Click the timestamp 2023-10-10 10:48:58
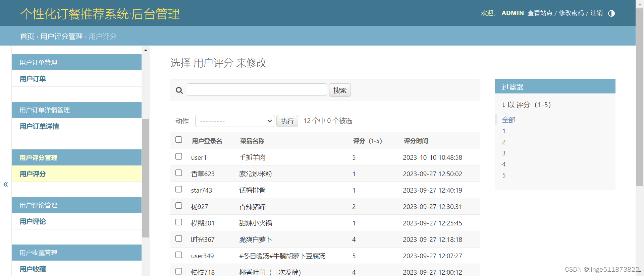644x276 pixels. pos(432,157)
